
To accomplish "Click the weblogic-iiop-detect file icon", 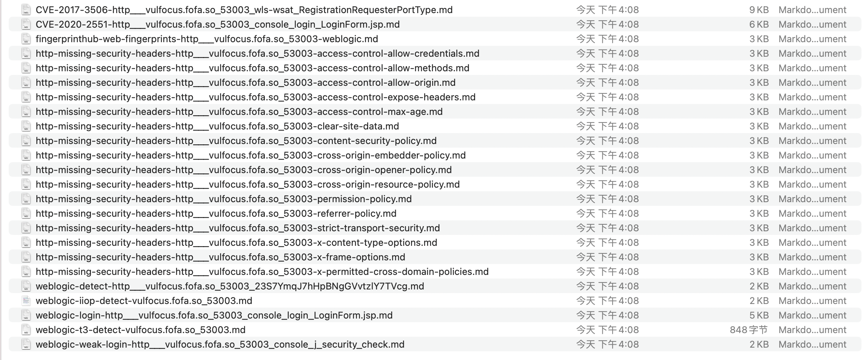I will coord(26,301).
